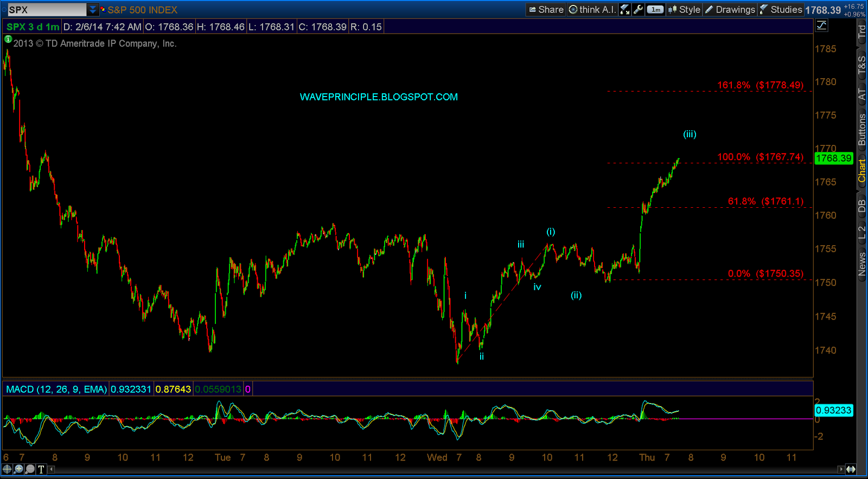Image resolution: width=868 pixels, height=479 pixels.
Task: Click the lowercase ii wave label near the low
Action: point(482,356)
